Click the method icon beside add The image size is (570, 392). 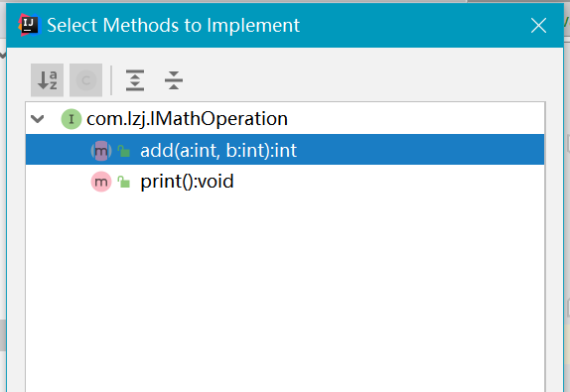point(101,151)
